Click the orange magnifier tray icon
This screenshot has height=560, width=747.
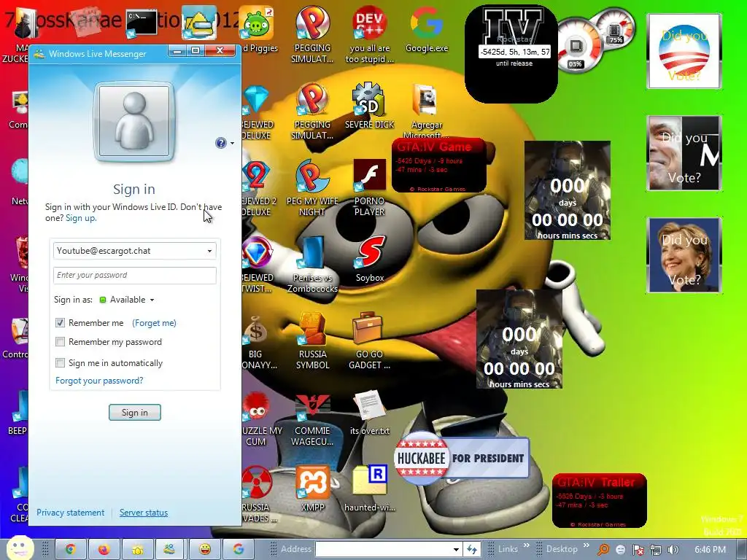603,550
